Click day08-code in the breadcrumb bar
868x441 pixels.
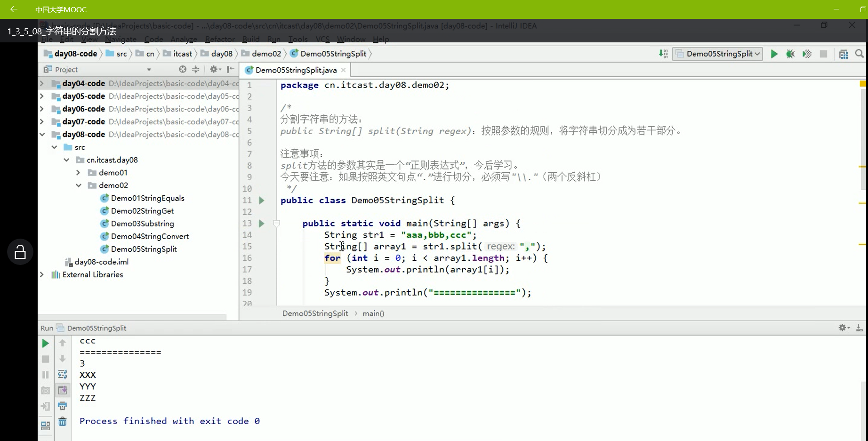pyautogui.click(x=71, y=54)
